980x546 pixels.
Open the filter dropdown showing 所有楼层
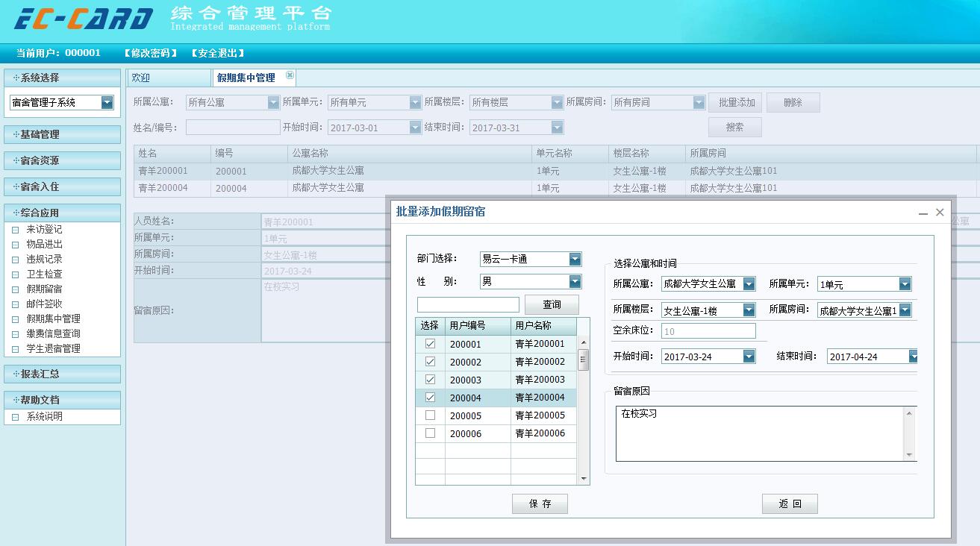(x=557, y=103)
